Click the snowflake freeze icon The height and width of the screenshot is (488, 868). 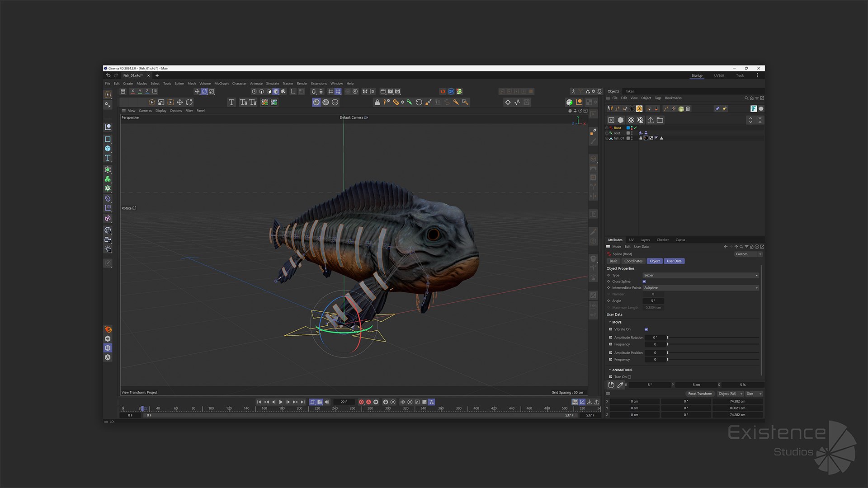631,120
